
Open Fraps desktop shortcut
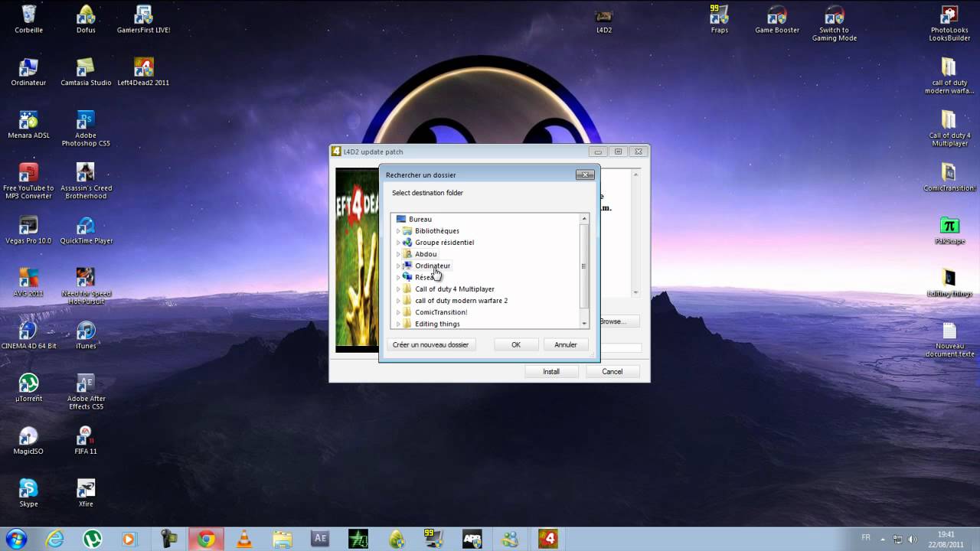(719, 19)
